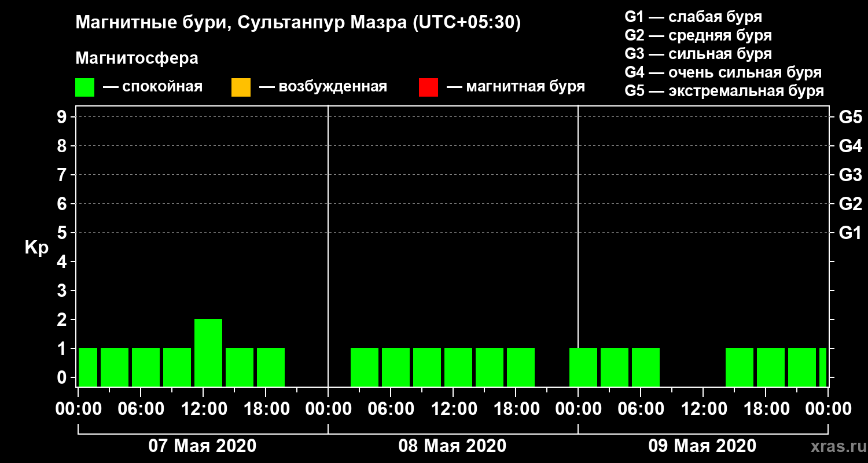Click legend line 'G4 — очень сильная буря'
Viewport: 868px width, 463px height.
[723, 72]
